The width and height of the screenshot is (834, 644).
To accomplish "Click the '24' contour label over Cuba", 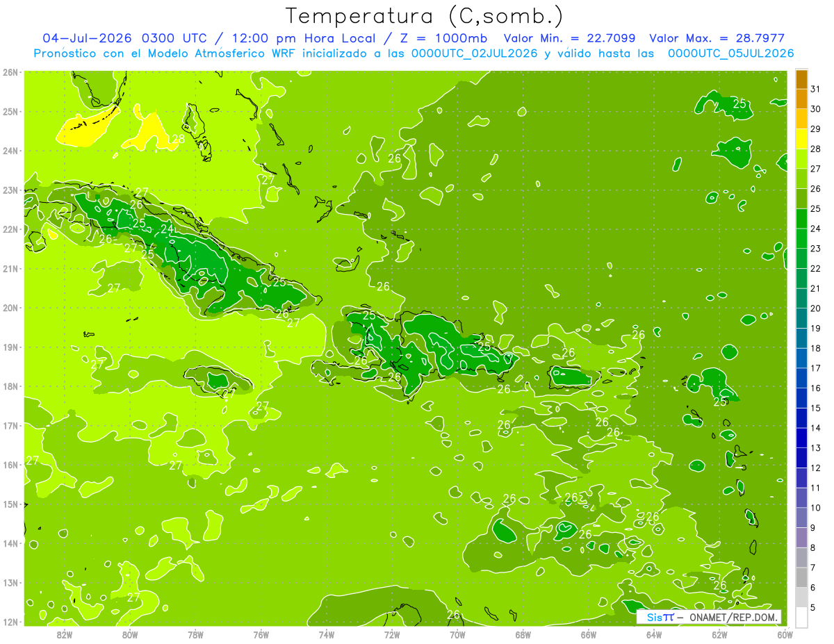I will click(x=167, y=229).
